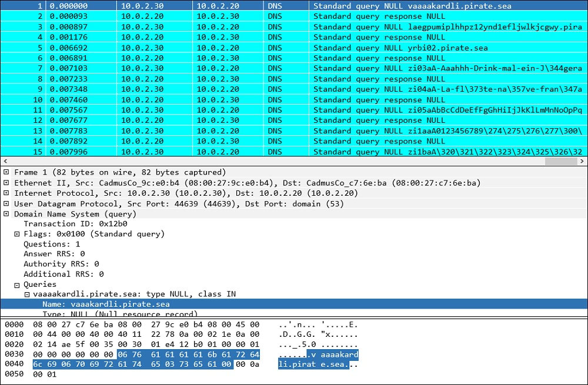This screenshot has height=385, width=588.
Task: Click hex row offset 0020
Action: [x=14, y=344]
